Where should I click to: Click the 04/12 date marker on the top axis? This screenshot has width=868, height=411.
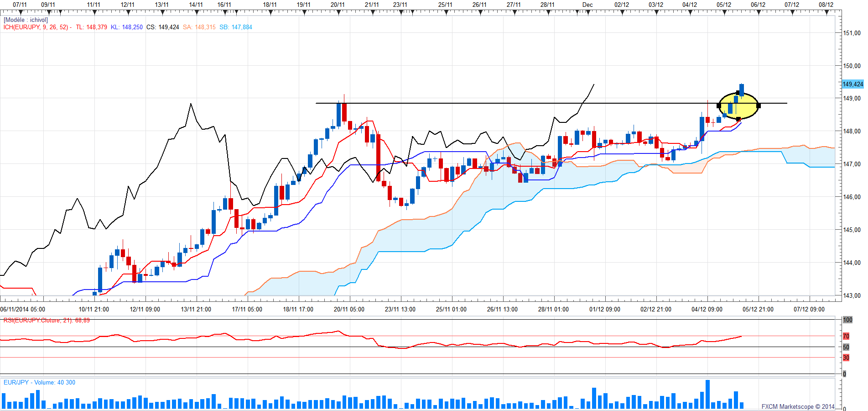point(690,5)
